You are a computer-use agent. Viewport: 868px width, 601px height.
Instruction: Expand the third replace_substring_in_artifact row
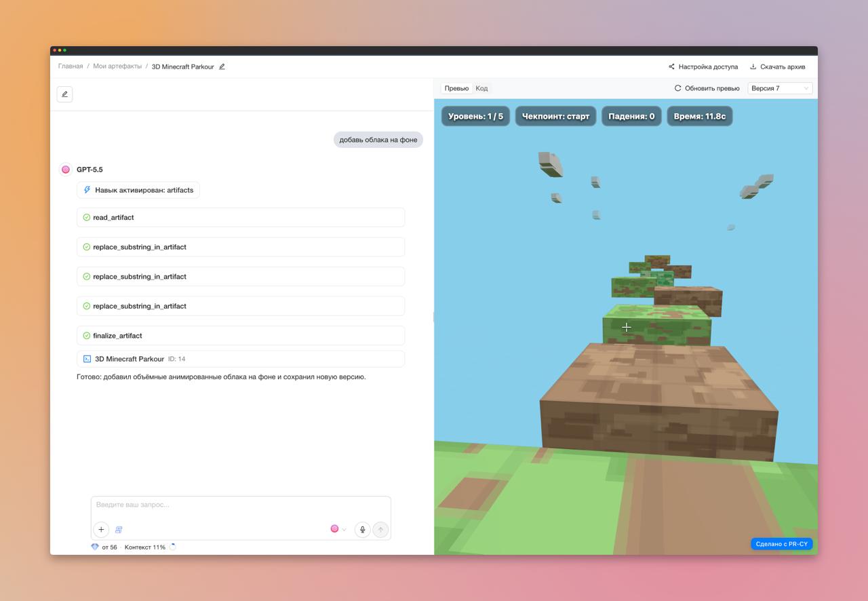coord(241,306)
